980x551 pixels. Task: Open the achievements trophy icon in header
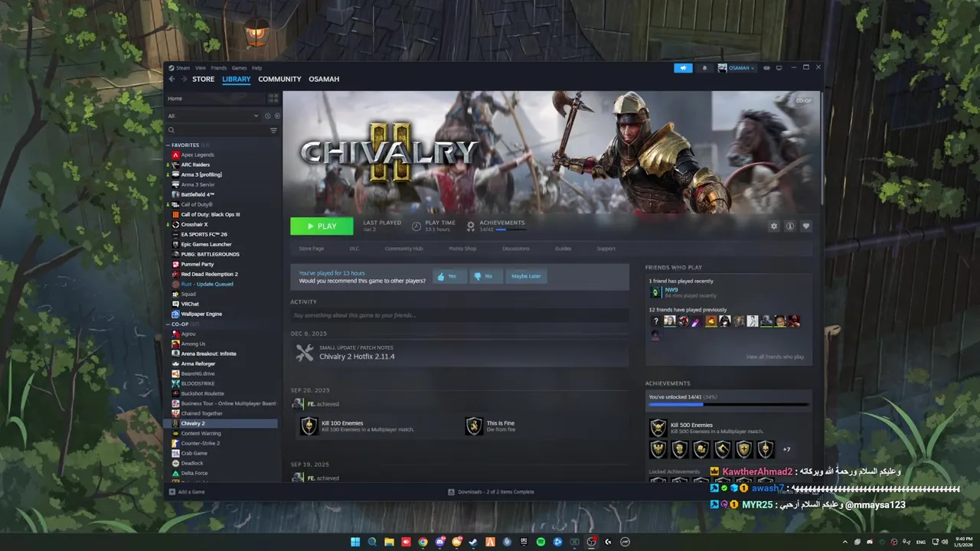click(471, 226)
